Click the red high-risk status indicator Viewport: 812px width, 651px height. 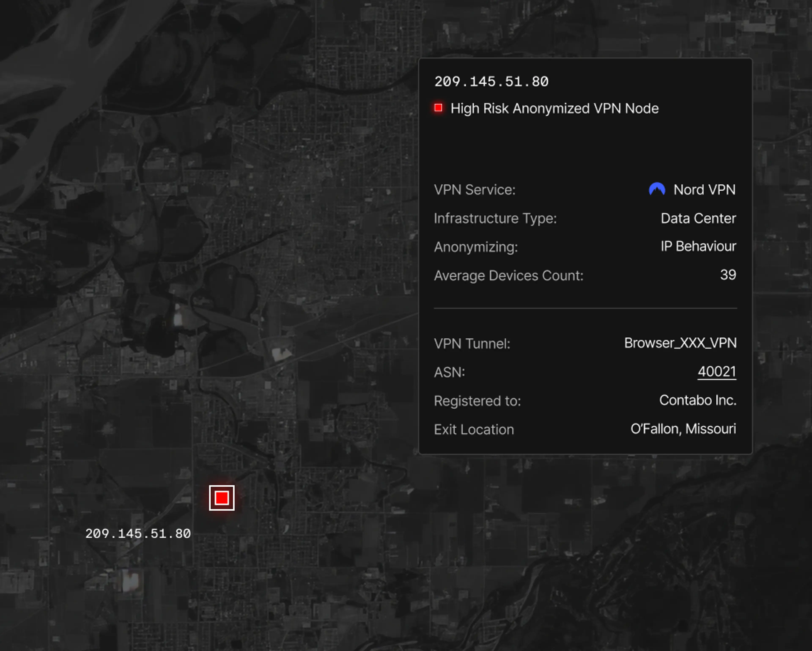(438, 108)
